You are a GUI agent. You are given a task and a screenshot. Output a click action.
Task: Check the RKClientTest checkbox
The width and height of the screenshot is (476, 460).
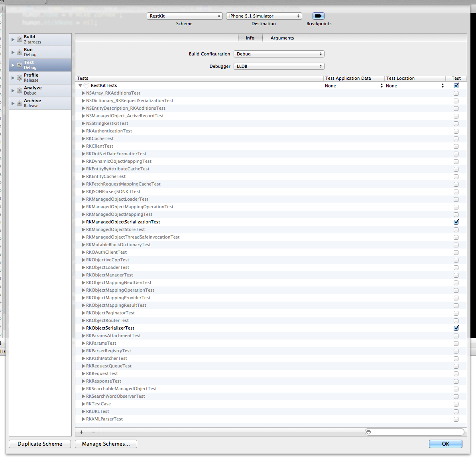point(456,146)
